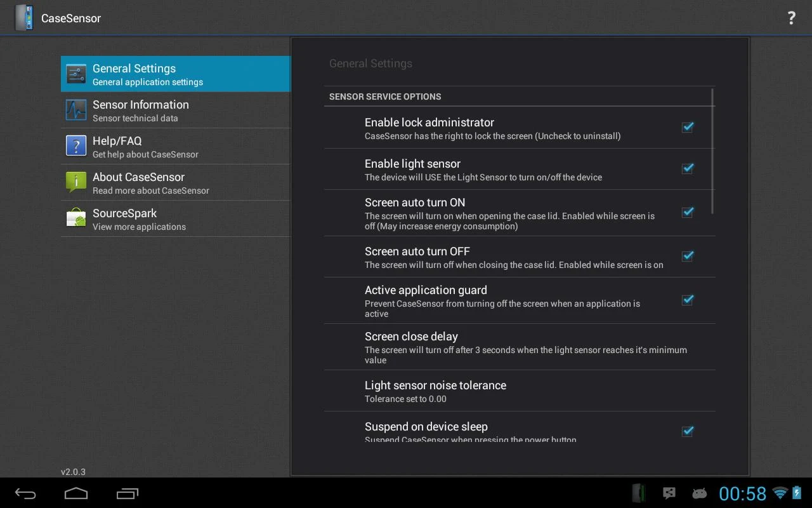Open SourceSpark to view more applications
The image size is (812, 508).
(176, 218)
